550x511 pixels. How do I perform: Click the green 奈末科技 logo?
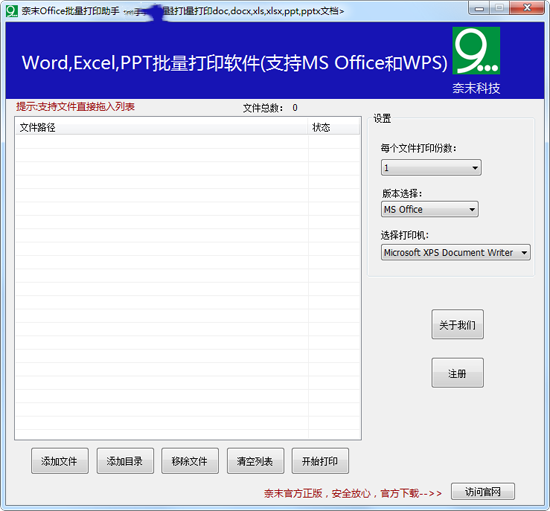(476, 51)
